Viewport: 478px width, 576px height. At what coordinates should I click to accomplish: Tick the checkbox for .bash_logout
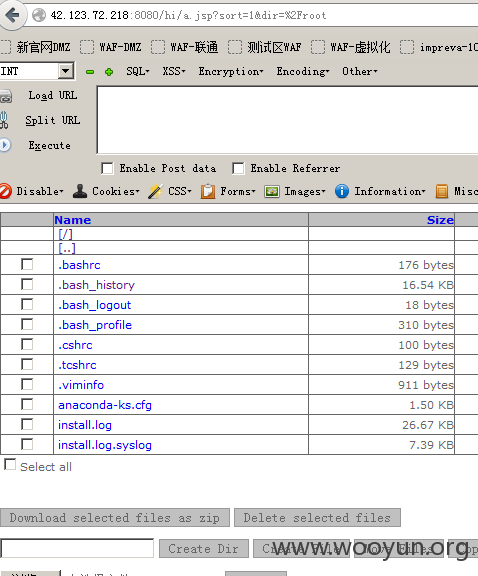point(27,304)
